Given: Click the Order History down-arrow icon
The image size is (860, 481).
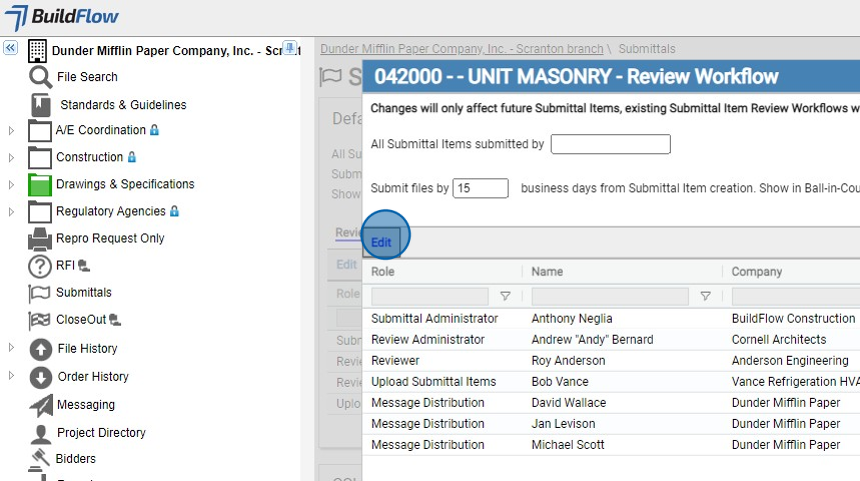Looking at the screenshot, I should pos(41,377).
